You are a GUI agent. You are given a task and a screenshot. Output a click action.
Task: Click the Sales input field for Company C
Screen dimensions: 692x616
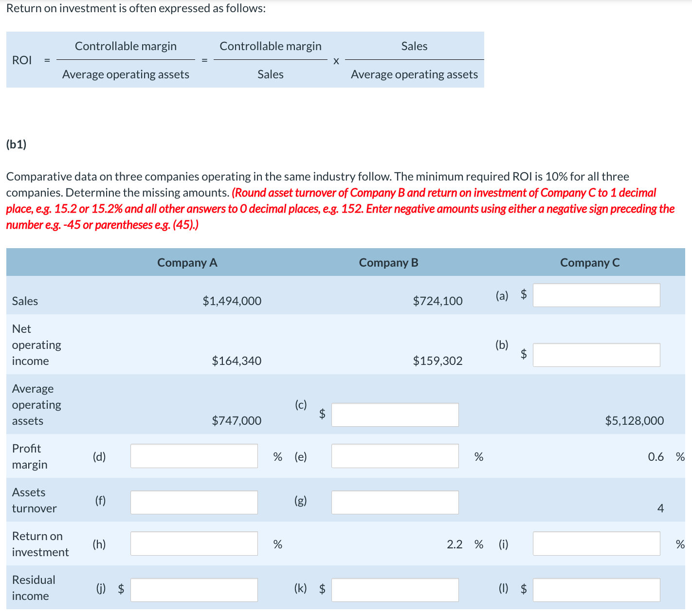[596, 295]
